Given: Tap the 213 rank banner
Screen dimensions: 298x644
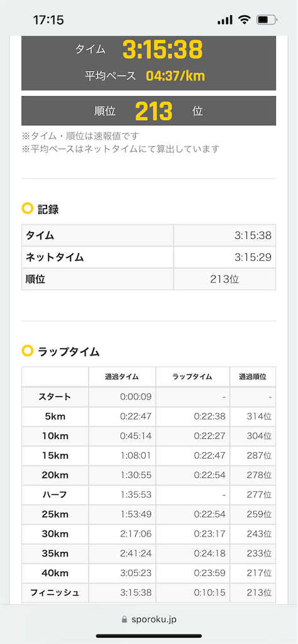Looking at the screenshot, I should (148, 111).
